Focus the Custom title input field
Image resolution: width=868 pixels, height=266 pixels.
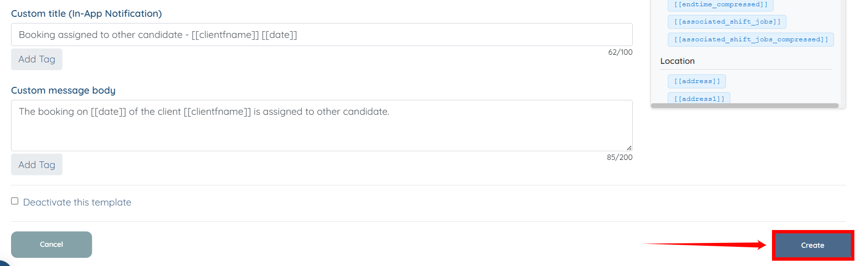pos(321,35)
